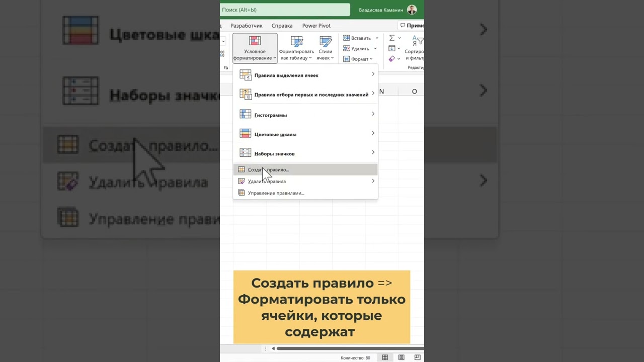
Task: Click the horizontal scrollbar thumb
Action: pyautogui.click(x=350, y=348)
